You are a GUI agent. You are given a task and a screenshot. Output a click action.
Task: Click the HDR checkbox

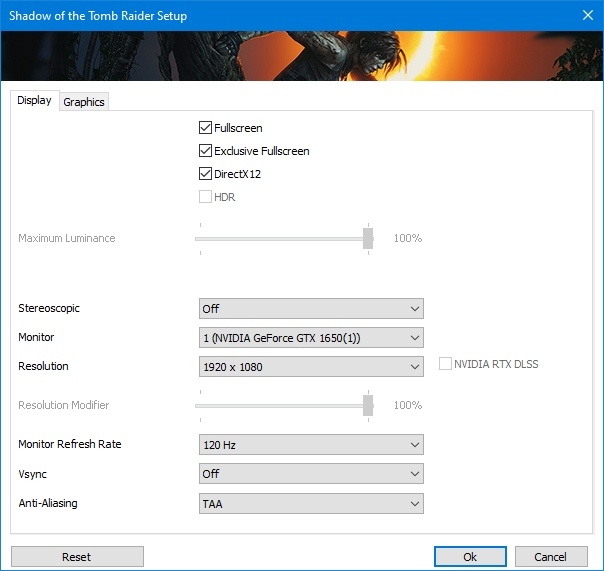[x=206, y=197]
